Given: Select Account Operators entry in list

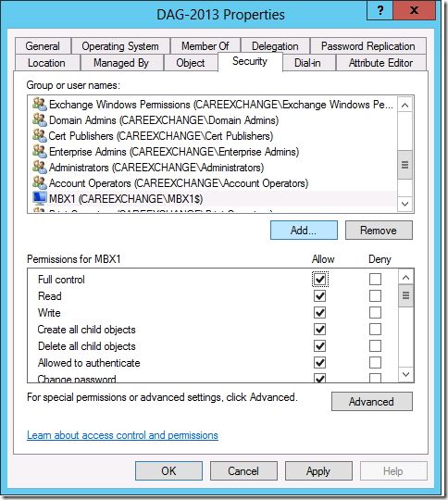Looking at the screenshot, I should coord(213,182).
